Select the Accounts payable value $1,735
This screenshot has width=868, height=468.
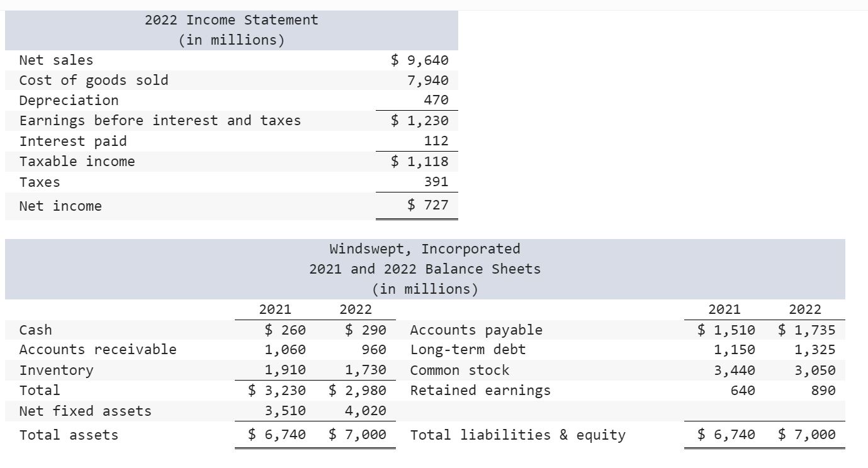pyautogui.click(x=808, y=330)
